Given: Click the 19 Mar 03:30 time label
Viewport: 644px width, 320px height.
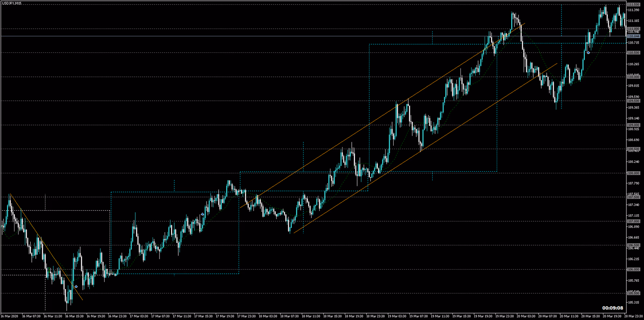Looking at the screenshot, I should 397,316.
